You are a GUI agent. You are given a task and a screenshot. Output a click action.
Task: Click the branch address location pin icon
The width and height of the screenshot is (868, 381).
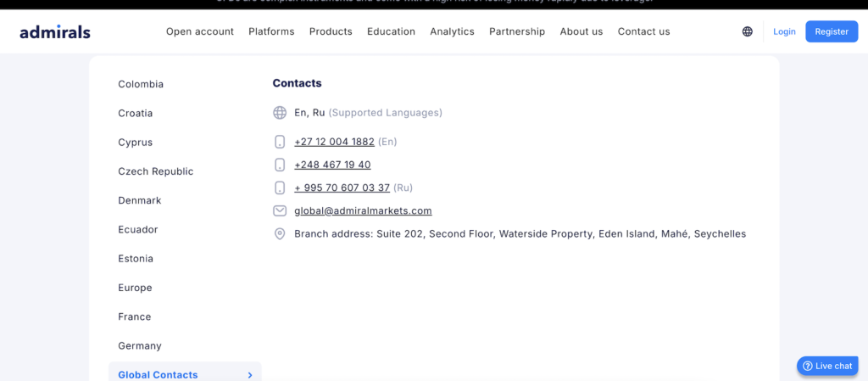point(280,233)
